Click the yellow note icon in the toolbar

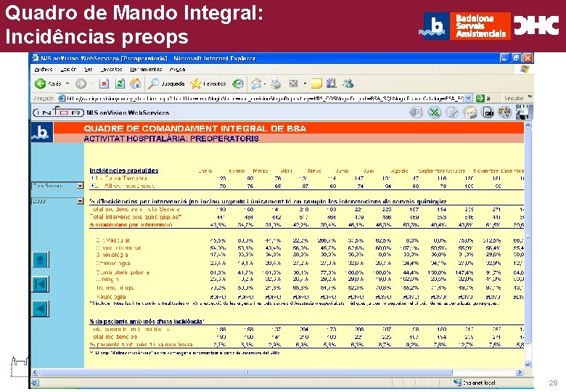316,83
